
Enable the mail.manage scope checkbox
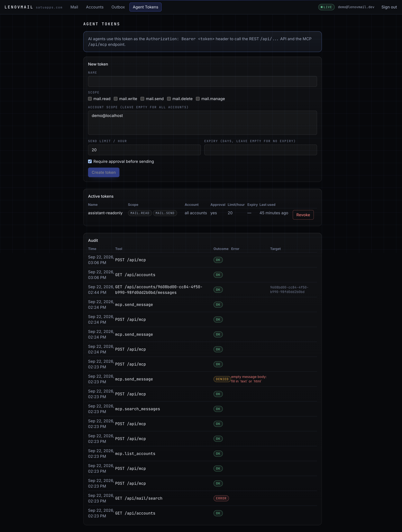[x=198, y=99]
